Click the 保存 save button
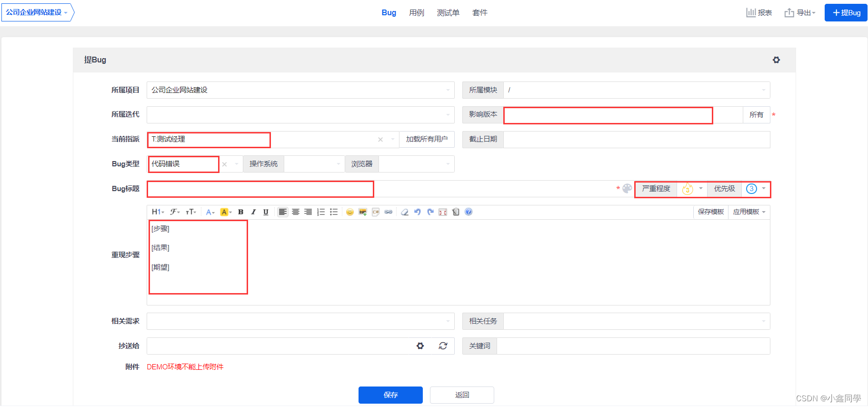Image resolution: width=868 pixels, height=407 pixels. (x=390, y=395)
